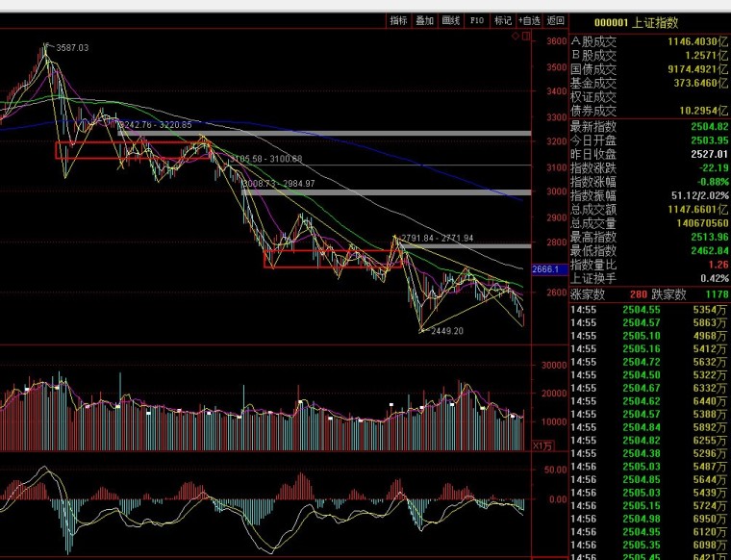Click the red square panel icon above the chart

pyautogui.click(x=526, y=36)
